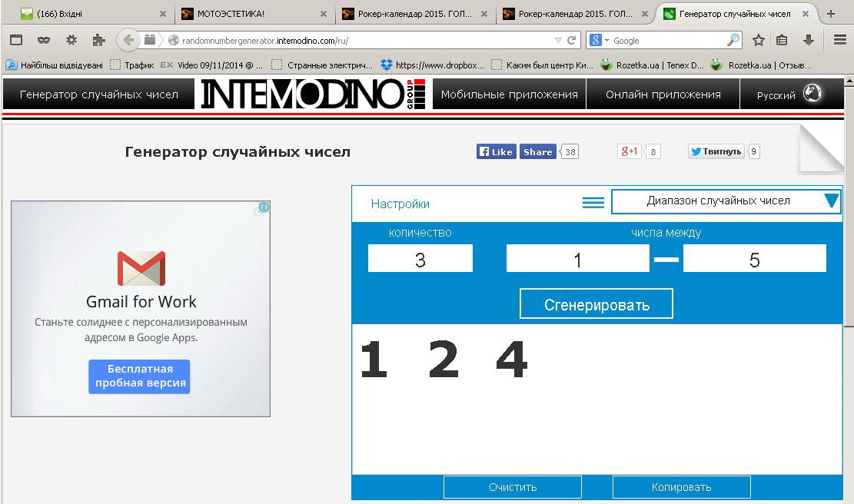Click the Twitter Tweet button
Screen dimensions: 854x504
click(x=716, y=151)
